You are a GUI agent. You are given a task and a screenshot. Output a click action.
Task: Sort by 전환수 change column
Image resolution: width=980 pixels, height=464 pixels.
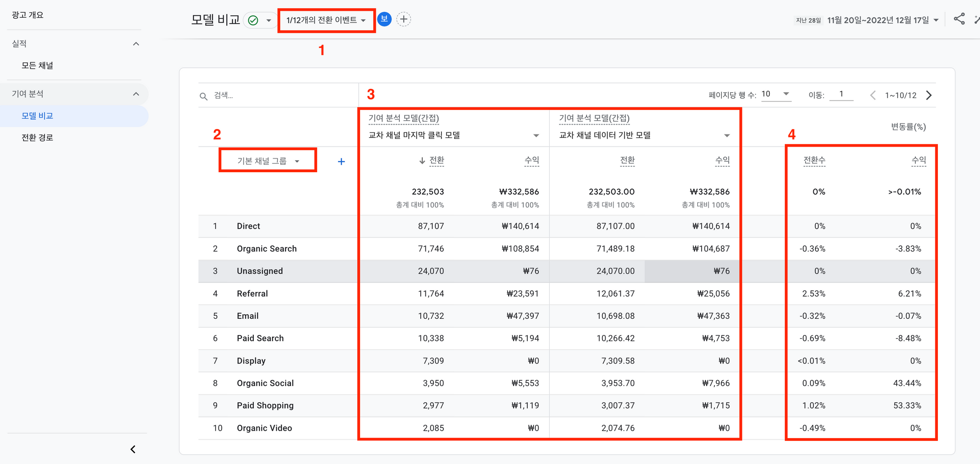tap(814, 160)
